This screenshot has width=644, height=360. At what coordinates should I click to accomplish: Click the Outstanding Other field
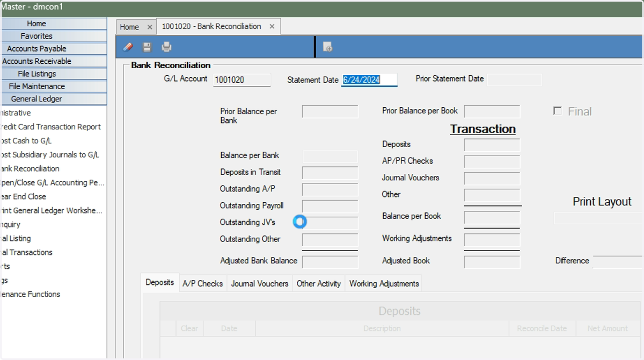[330, 240]
